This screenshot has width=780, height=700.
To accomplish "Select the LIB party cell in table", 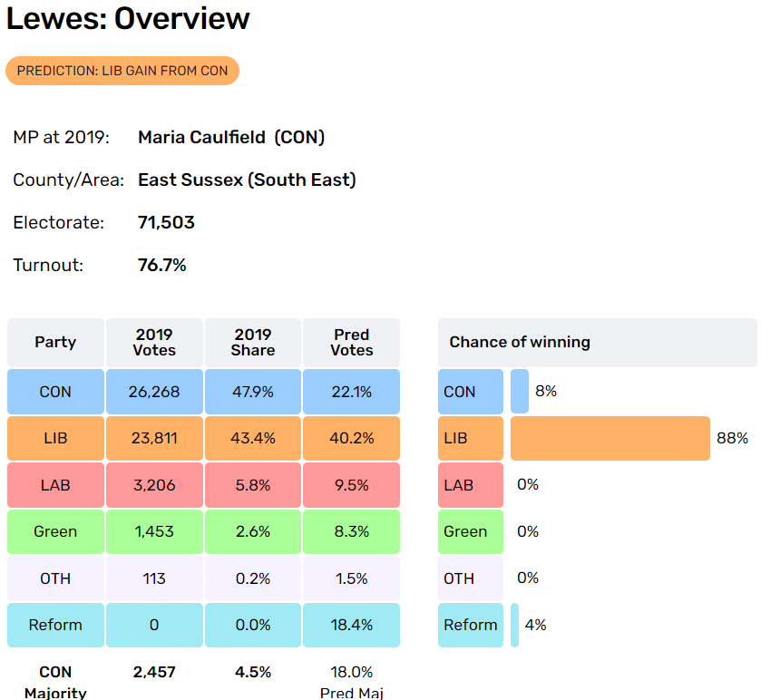I will click(55, 438).
